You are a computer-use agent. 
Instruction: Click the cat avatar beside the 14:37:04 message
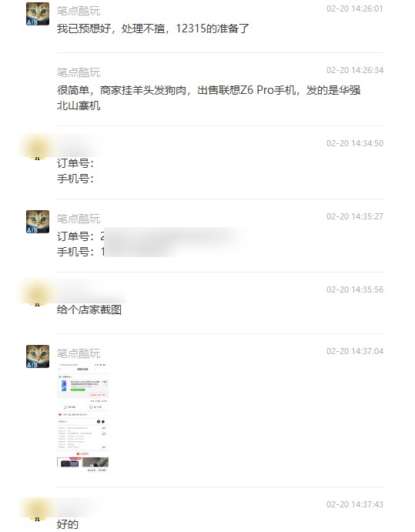click(38, 356)
